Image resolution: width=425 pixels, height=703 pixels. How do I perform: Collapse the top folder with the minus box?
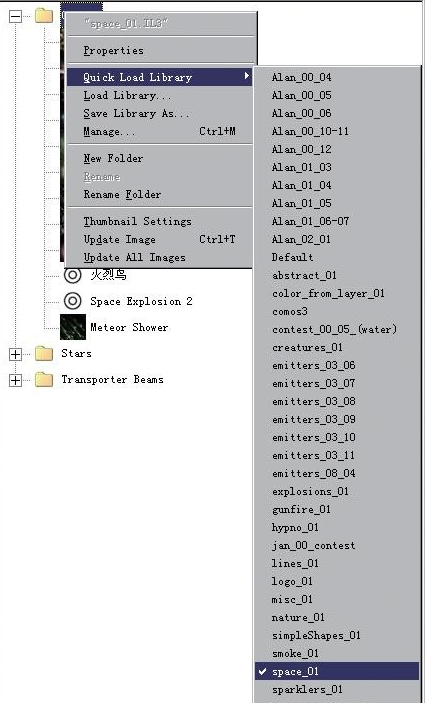point(15,17)
